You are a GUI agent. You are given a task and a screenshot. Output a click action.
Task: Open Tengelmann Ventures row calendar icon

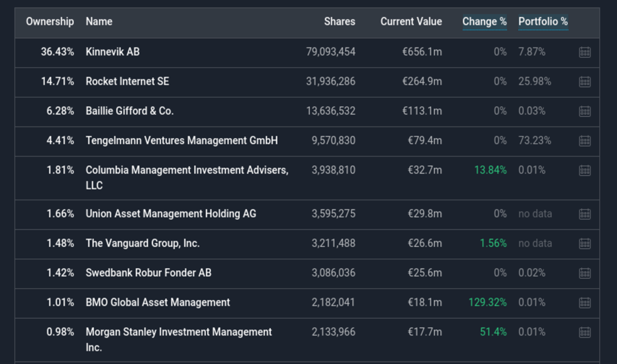coord(584,141)
